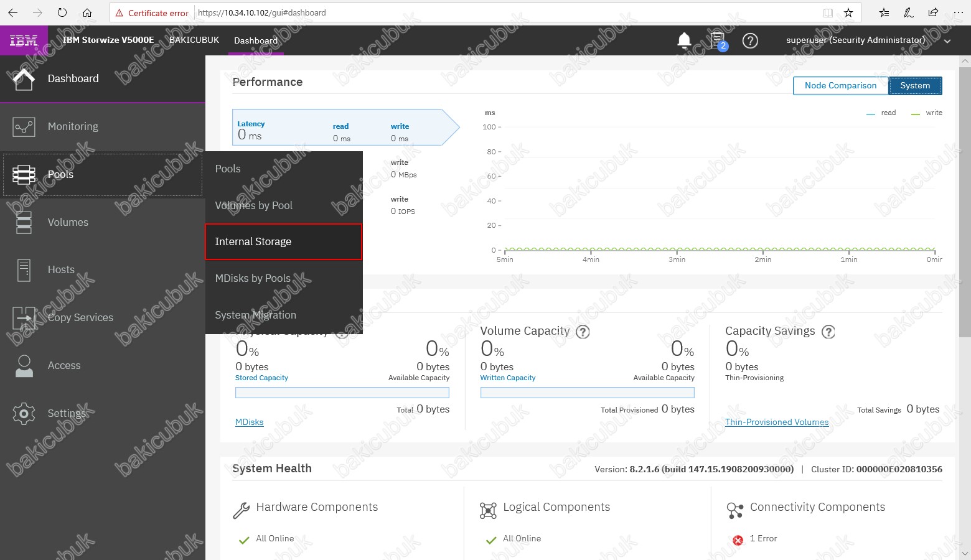The height and width of the screenshot is (560, 971).
Task: Expand the superuser account dropdown chevron
Action: 947,41
